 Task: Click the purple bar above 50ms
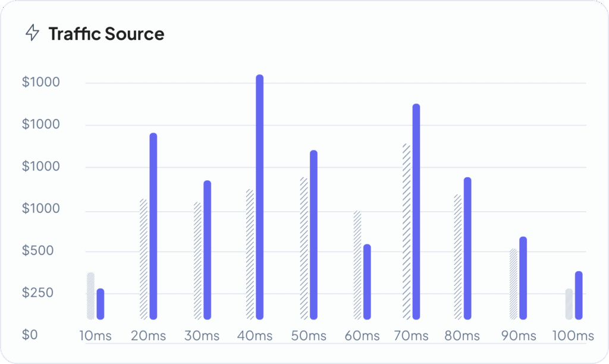pyautogui.click(x=313, y=234)
